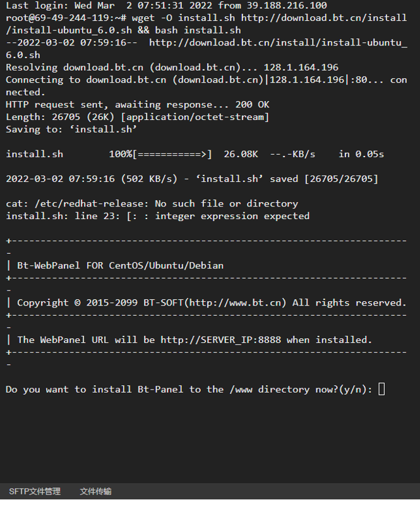Click the IP address 128.1.164.196 on the Resolving line
The width and height of the screenshot is (420, 507).
pos(301,68)
